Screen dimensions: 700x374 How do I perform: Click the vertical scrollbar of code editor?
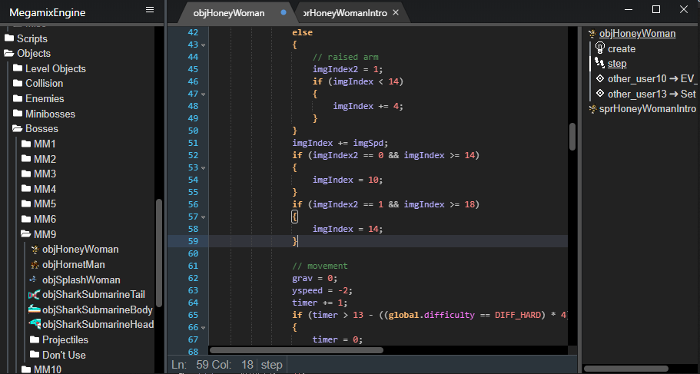(572, 137)
